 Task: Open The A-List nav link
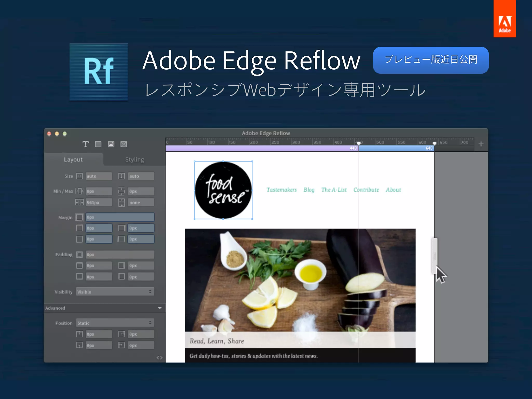(334, 190)
